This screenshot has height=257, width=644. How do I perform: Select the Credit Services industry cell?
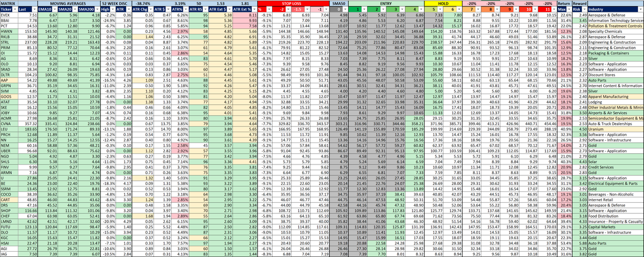[616, 167]
